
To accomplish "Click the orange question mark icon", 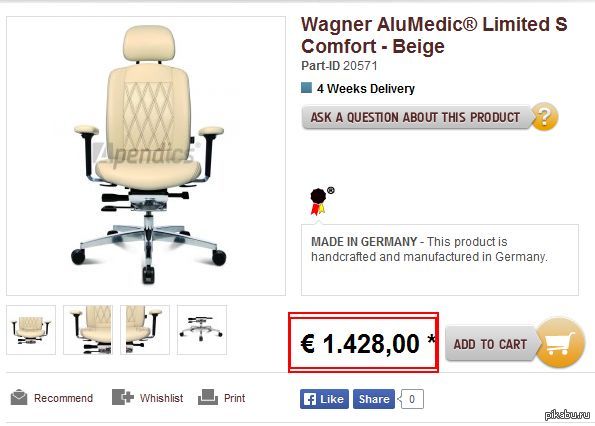I will click(x=544, y=117).
